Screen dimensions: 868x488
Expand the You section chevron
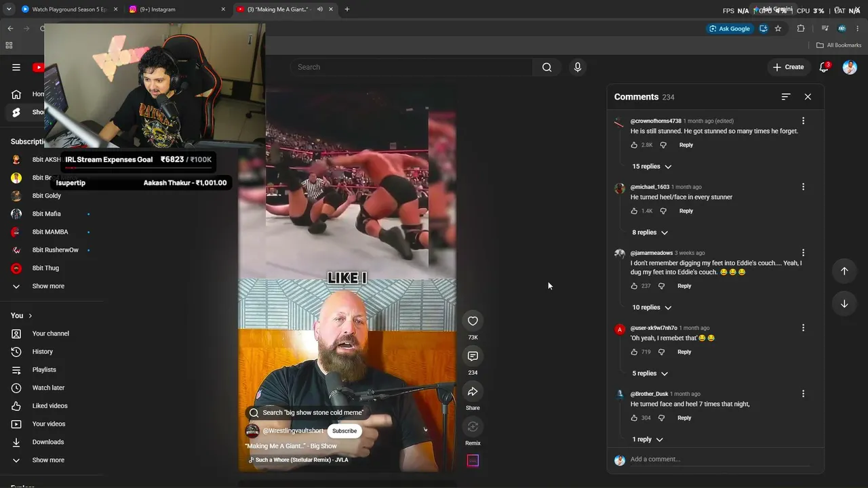point(31,316)
